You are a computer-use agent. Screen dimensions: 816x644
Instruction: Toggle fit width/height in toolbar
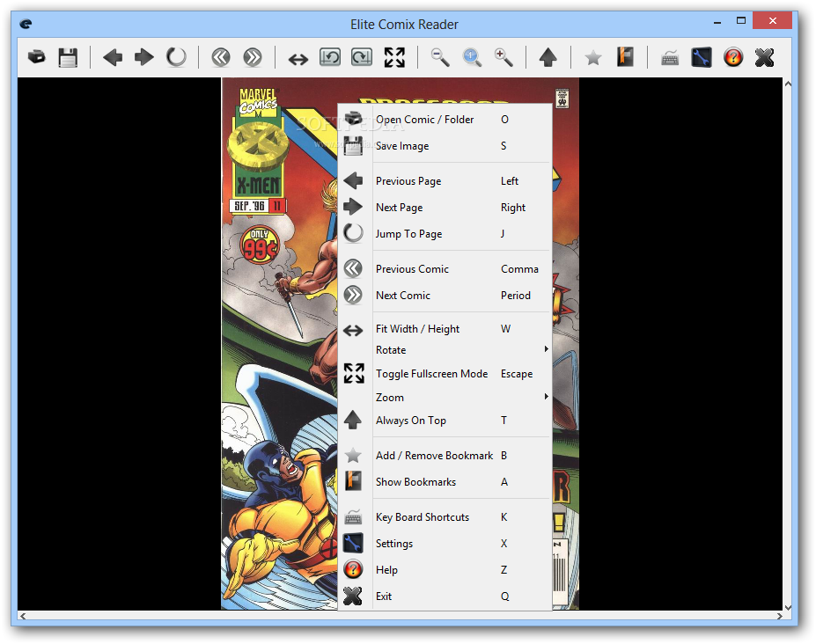(x=298, y=59)
